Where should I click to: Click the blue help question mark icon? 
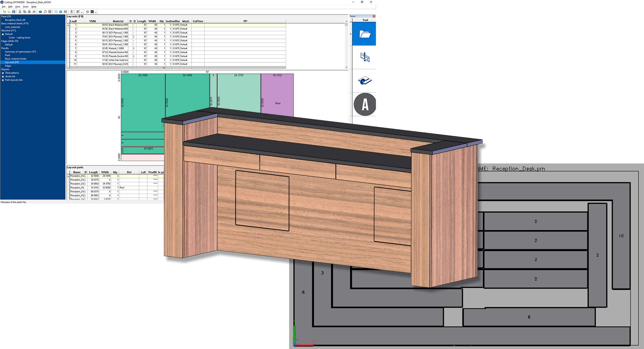[x=61, y=12]
